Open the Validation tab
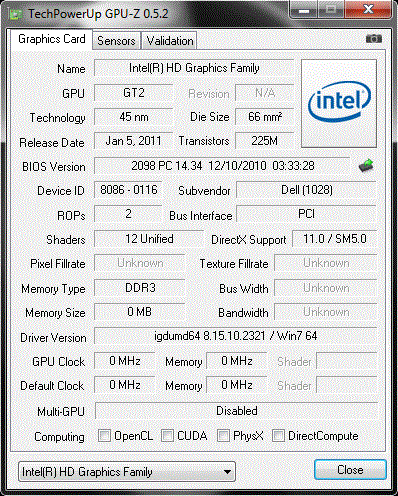The height and width of the screenshot is (496, 398). [x=170, y=41]
